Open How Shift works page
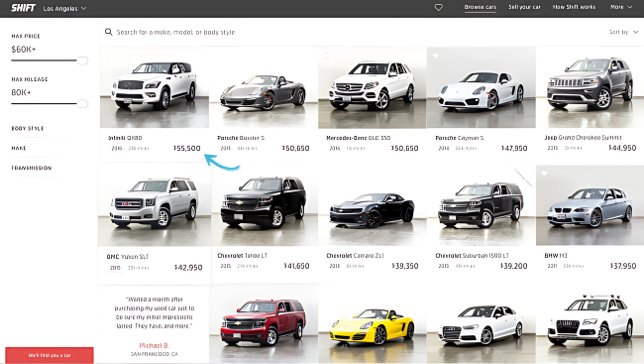This screenshot has height=364, width=644. 574,7
